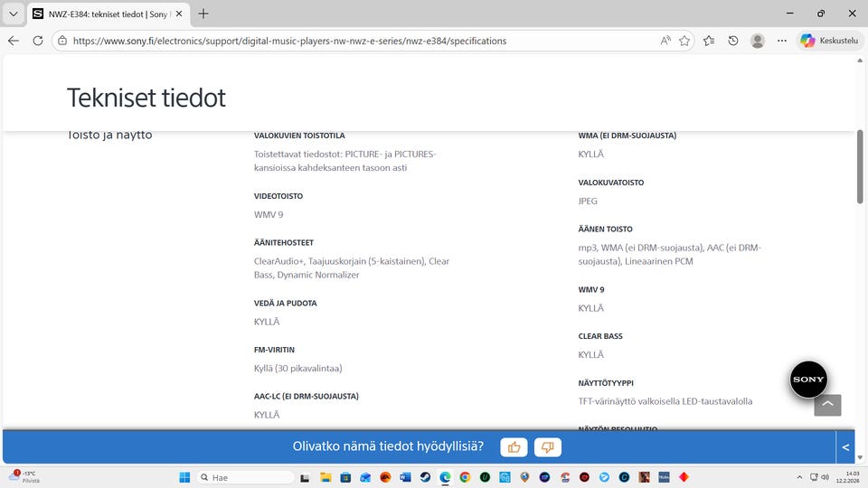Click 'Olivatko nämä tiedot hyödyllisiä?' text
Viewport: 868px width, 488px height.
[x=388, y=446]
